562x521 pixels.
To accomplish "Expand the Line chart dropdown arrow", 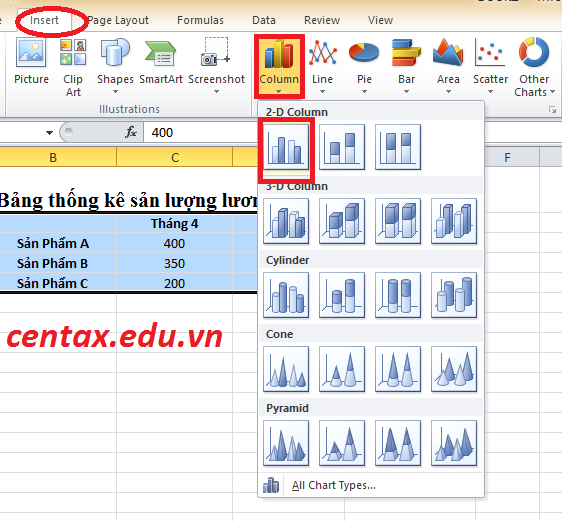I will [322, 92].
